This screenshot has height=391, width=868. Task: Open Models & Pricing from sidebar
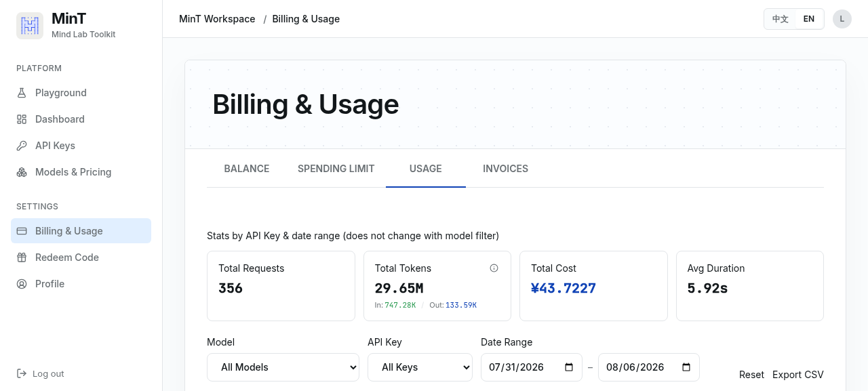pyautogui.click(x=81, y=172)
